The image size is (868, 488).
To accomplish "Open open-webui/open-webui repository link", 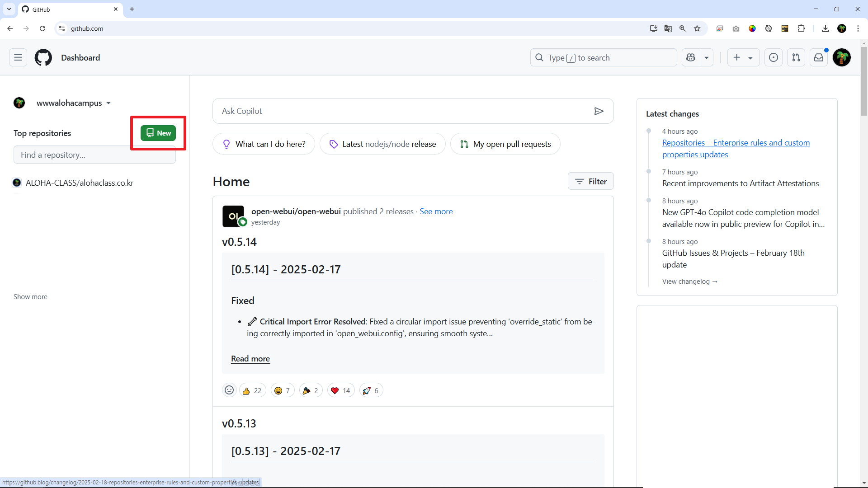I will click(296, 211).
